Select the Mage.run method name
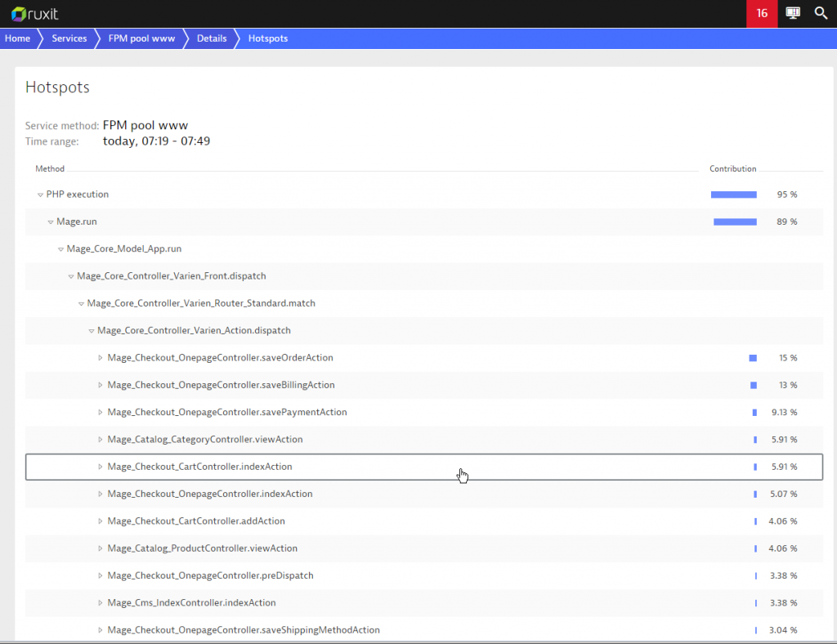This screenshot has height=644, width=837. tap(77, 221)
